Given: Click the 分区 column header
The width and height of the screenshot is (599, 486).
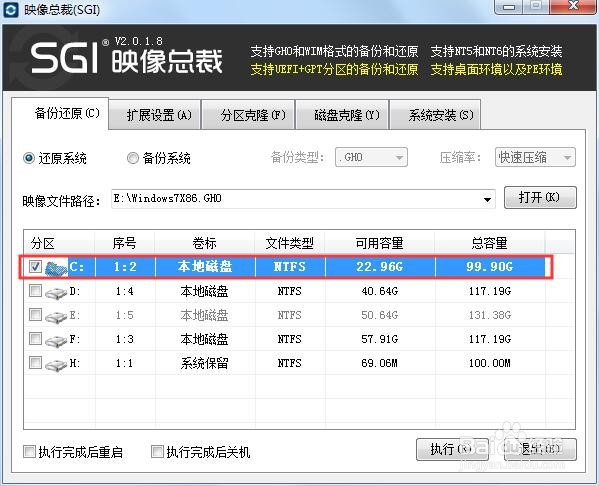Looking at the screenshot, I should 59,243.
